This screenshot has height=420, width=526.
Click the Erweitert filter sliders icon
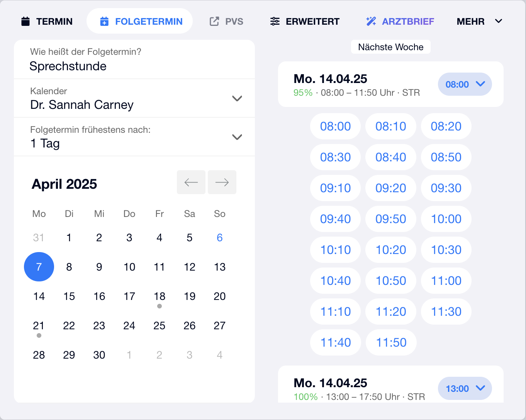coord(275,22)
